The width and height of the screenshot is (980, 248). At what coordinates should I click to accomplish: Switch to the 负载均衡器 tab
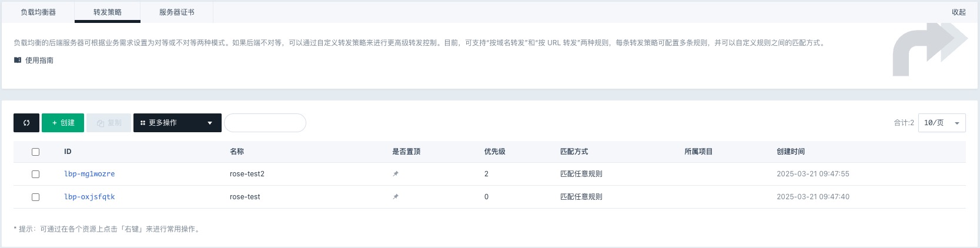tap(38, 12)
